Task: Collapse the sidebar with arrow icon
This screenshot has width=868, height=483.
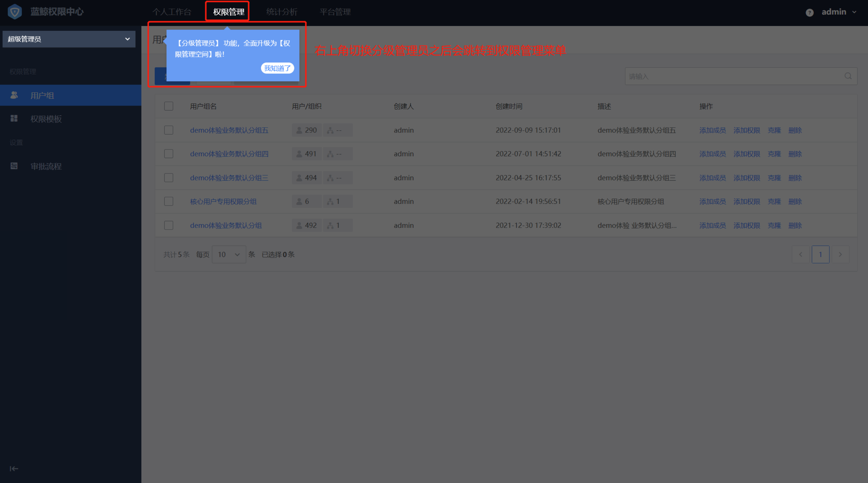Action: click(14, 468)
